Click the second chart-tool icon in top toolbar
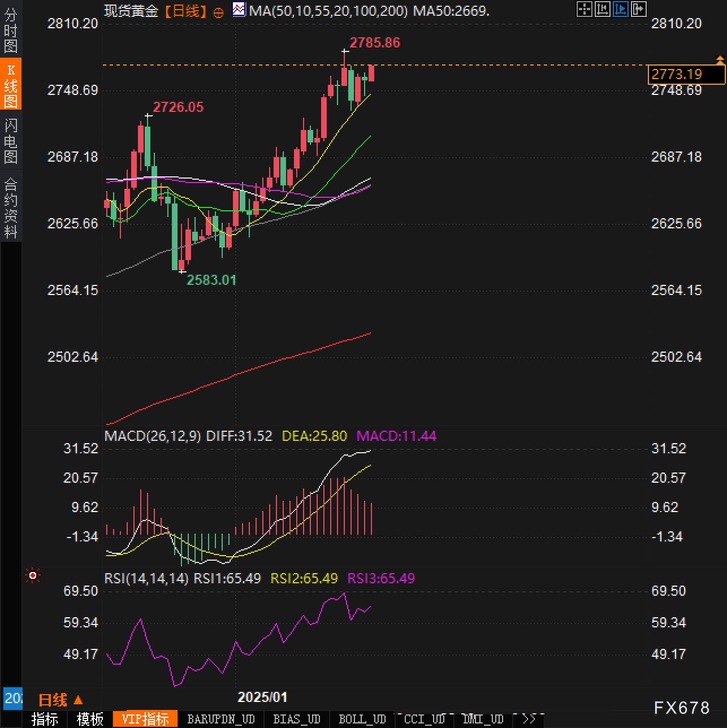The height and width of the screenshot is (728, 727). pyautogui.click(x=602, y=9)
